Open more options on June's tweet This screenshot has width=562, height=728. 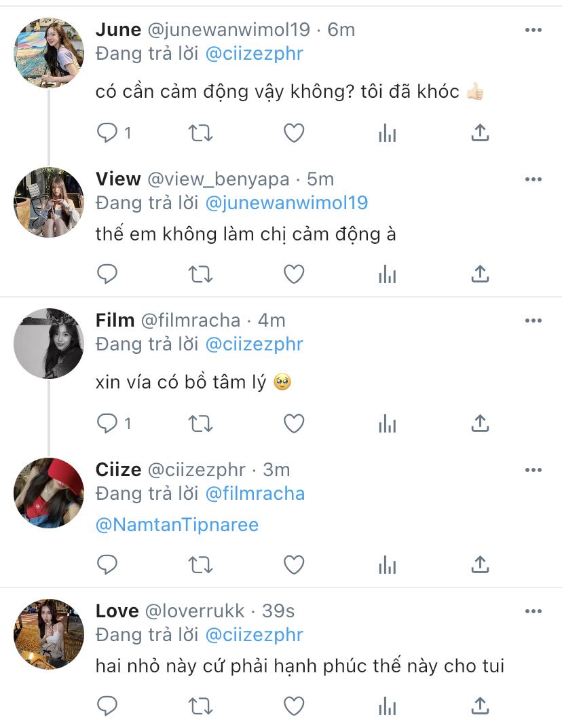coord(533,30)
